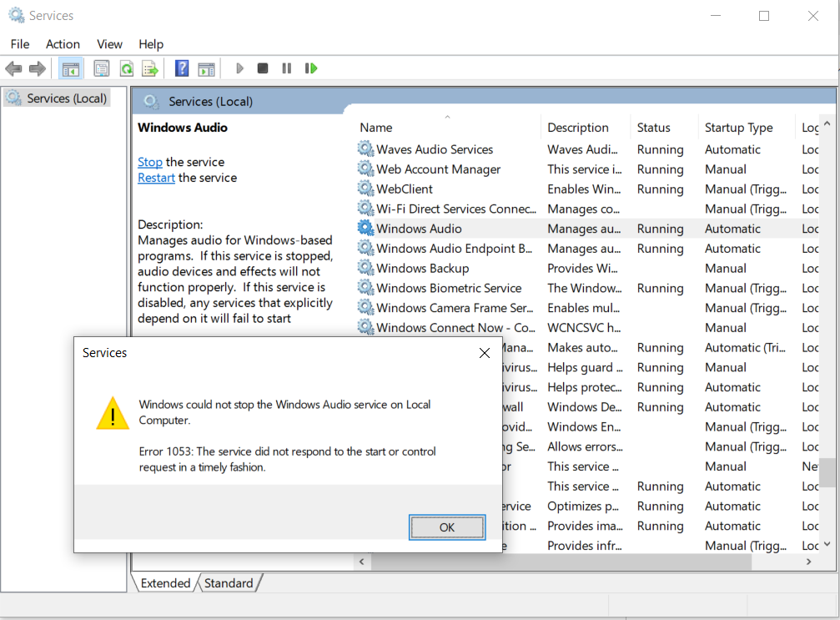Click gear icon next to WebClient

pos(365,188)
